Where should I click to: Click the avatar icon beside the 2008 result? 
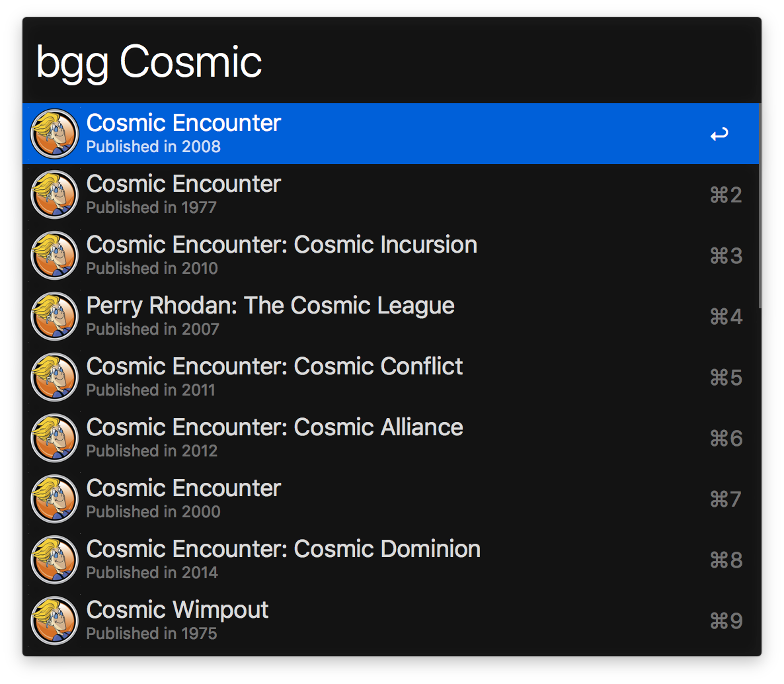54,134
